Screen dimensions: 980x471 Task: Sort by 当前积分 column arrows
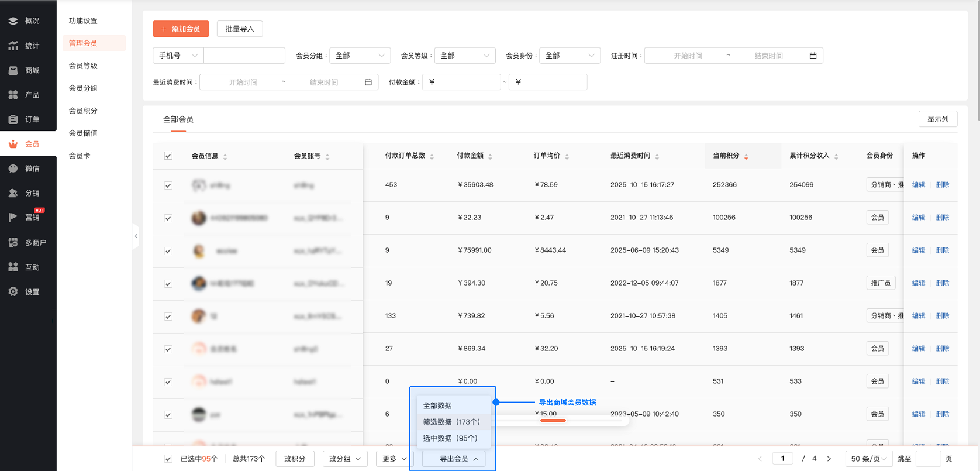(x=746, y=156)
